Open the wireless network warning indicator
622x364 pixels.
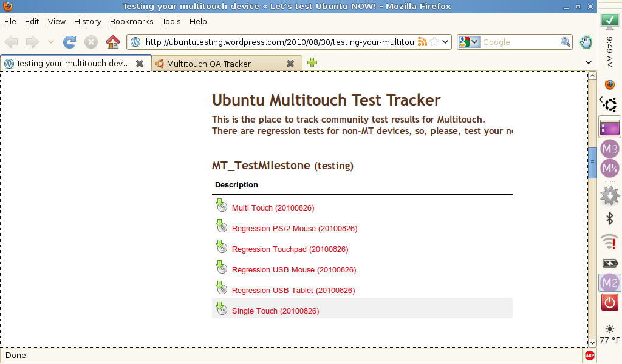pos(610,241)
